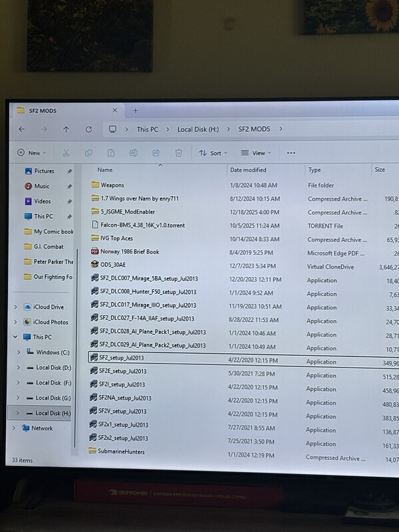Click the Delete trash can icon
The height and width of the screenshot is (532, 399).
(x=179, y=153)
